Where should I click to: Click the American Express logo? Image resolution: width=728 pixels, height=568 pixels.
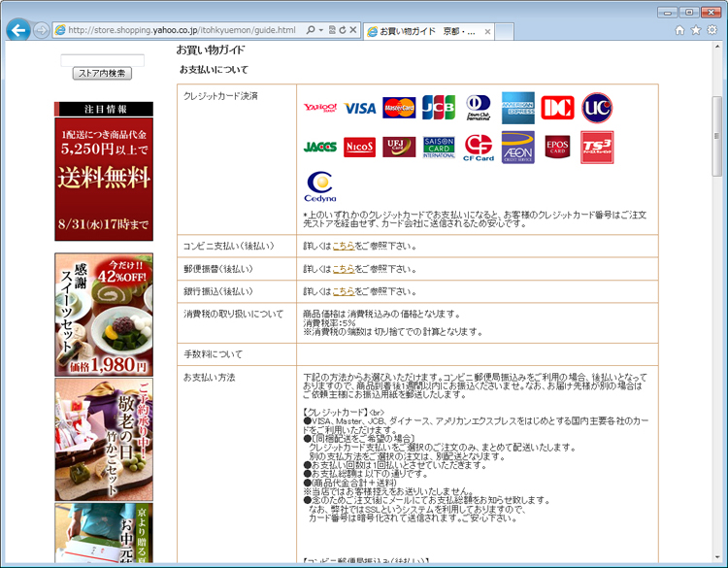pyautogui.click(x=517, y=108)
